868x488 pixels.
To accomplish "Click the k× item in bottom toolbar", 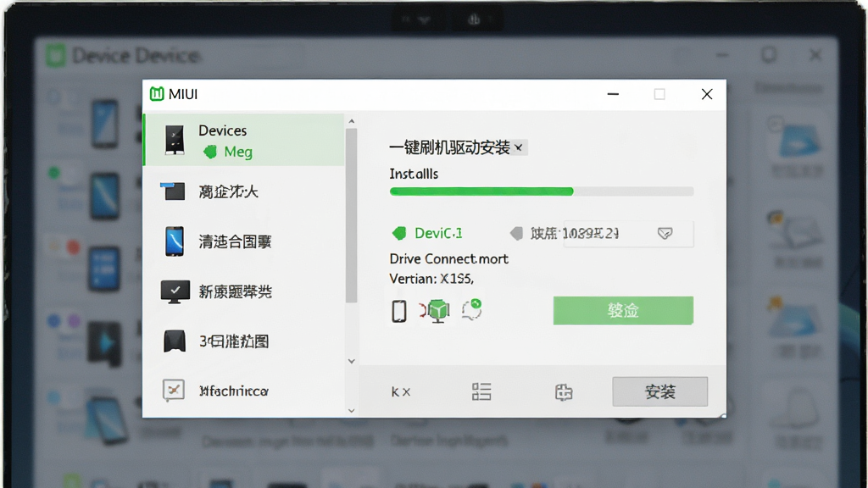I will tap(401, 392).
